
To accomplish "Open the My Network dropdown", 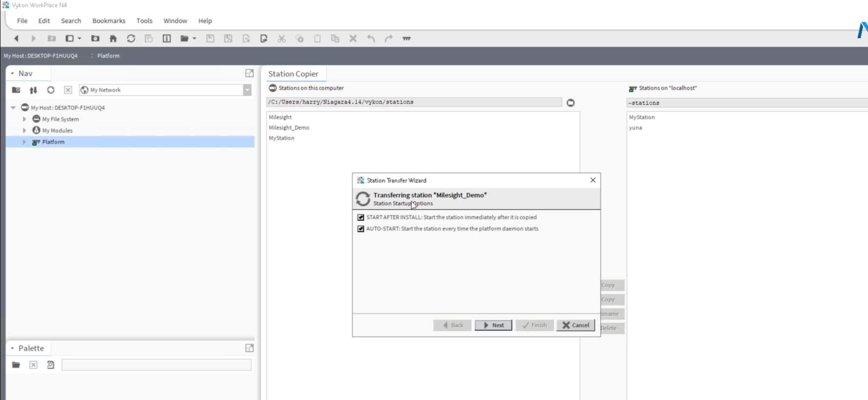I will pyautogui.click(x=247, y=90).
